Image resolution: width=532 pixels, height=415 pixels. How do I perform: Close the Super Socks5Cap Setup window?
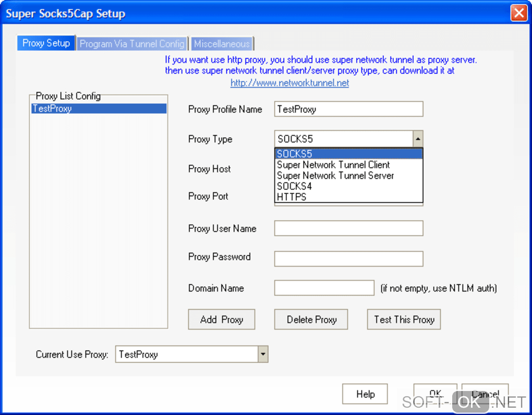(x=519, y=13)
